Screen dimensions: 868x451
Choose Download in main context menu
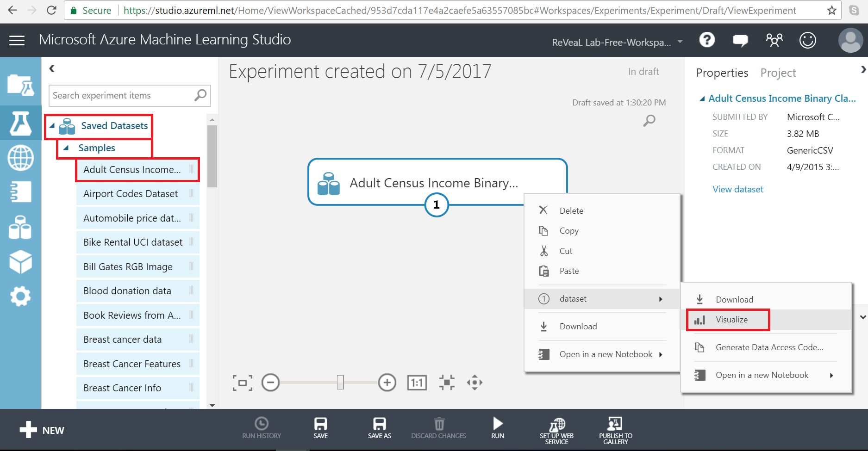coord(602,327)
